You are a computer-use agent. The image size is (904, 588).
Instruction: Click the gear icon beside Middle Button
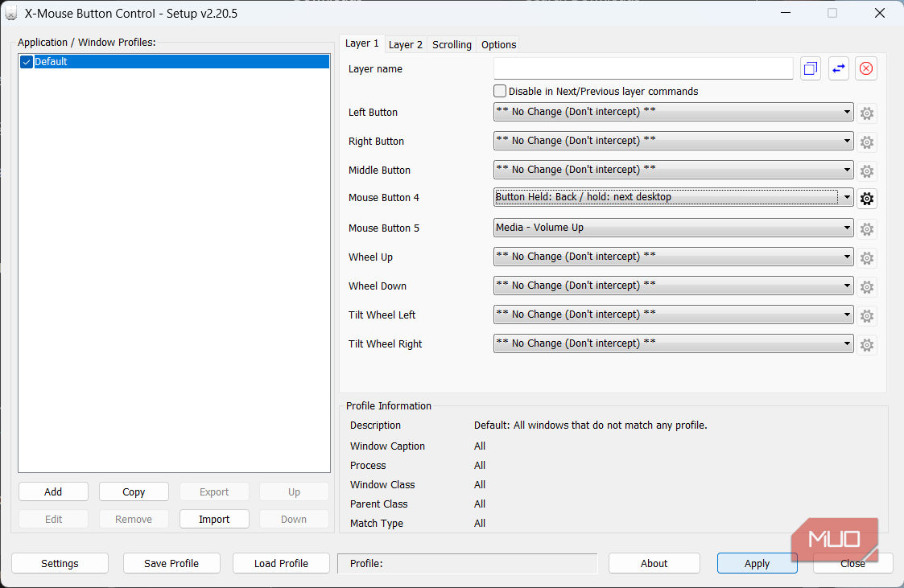tap(866, 171)
